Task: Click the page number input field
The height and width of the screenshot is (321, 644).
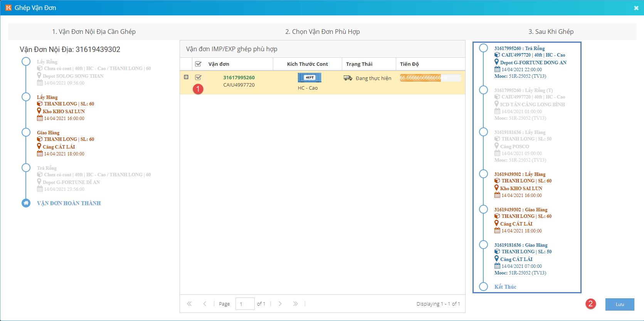Action: (245, 304)
